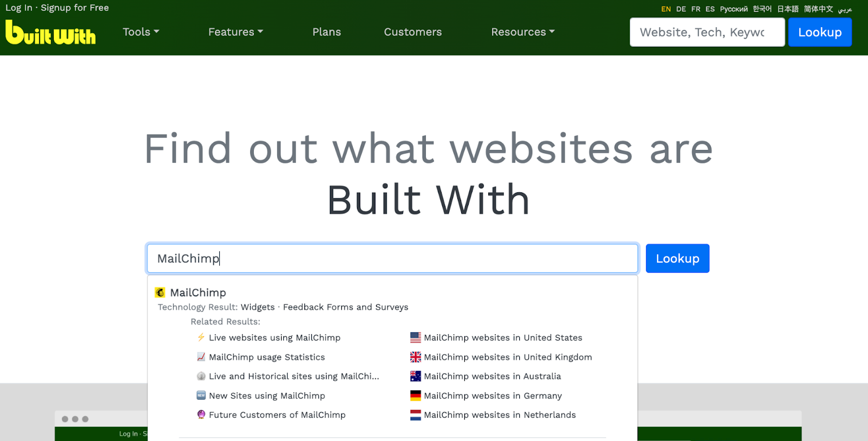Open Live and Historical sites using MailChimp
Image resolution: width=868 pixels, height=441 pixels.
[x=294, y=376]
